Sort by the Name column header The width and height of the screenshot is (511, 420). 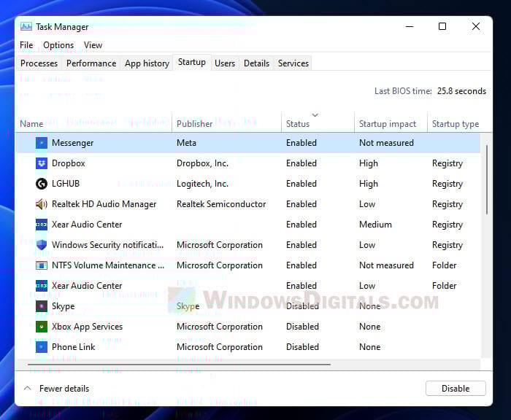(94, 124)
